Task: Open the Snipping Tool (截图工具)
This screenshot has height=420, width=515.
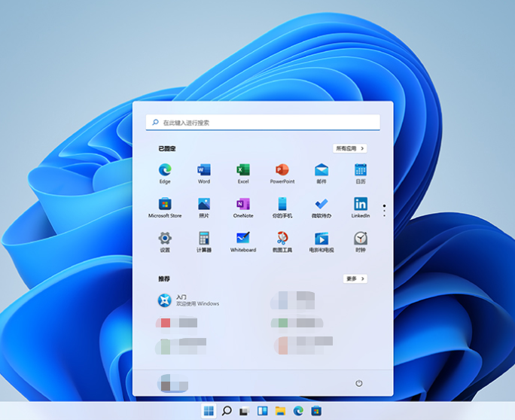Action: coord(282,242)
